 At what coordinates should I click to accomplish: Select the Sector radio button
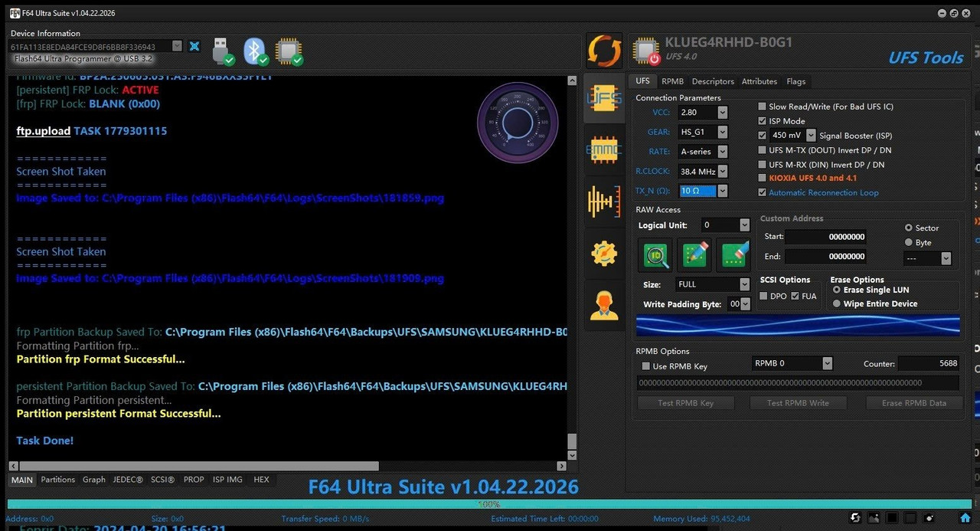click(x=909, y=228)
